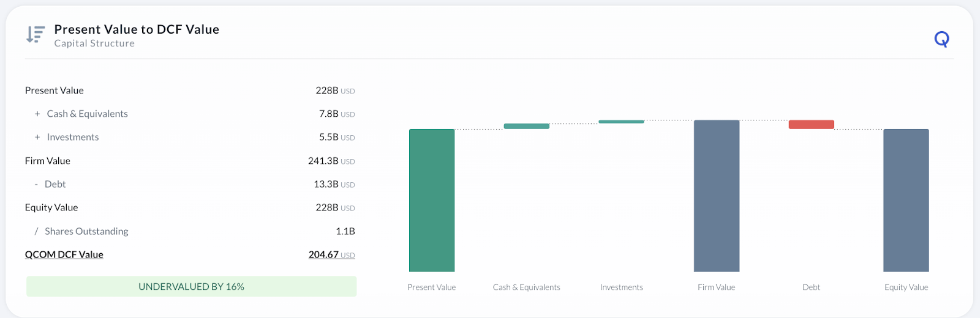Click the Cash & Equivalents chart bar
The image size is (980, 318).
[x=527, y=126]
